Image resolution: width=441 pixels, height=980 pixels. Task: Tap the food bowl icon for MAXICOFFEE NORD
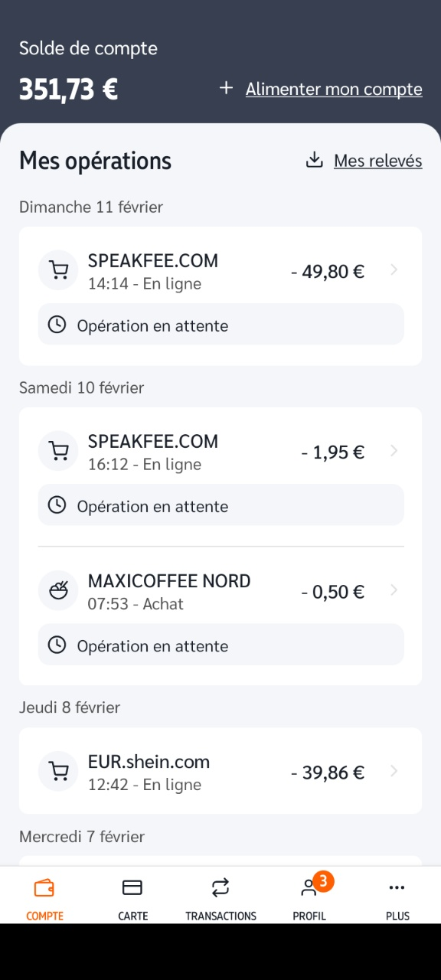pyautogui.click(x=58, y=590)
